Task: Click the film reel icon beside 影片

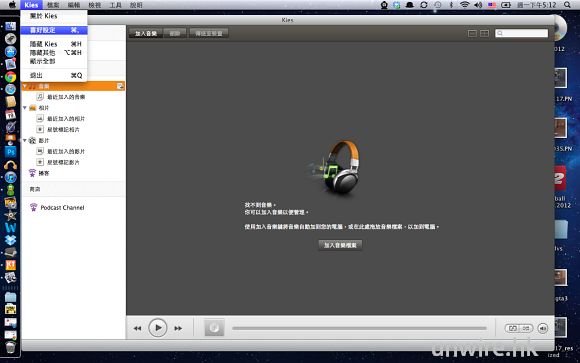Action: point(33,141)
